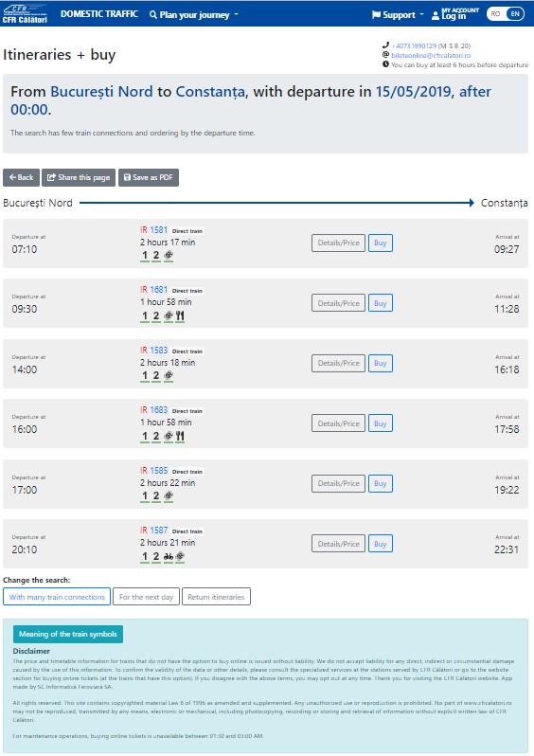Expand the Support menu
This screenshot has height=756, width=534.
pyautogui.click(x=398, y=15)
